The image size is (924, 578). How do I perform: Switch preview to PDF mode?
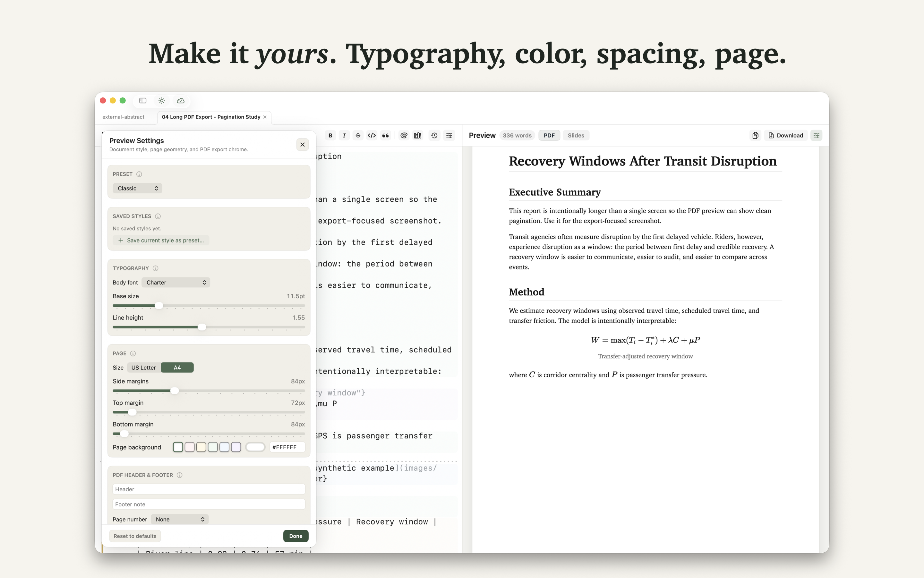(x=549, y=135)
